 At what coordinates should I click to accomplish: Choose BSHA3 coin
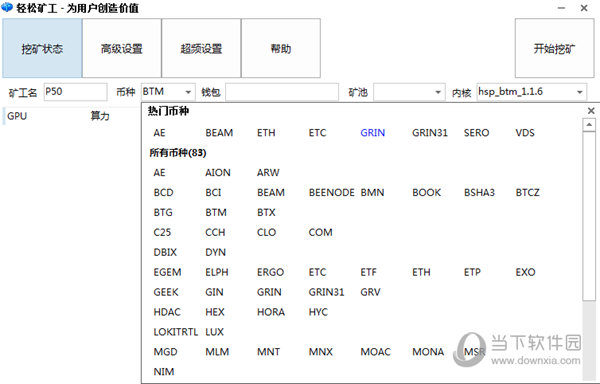[479, 192]
